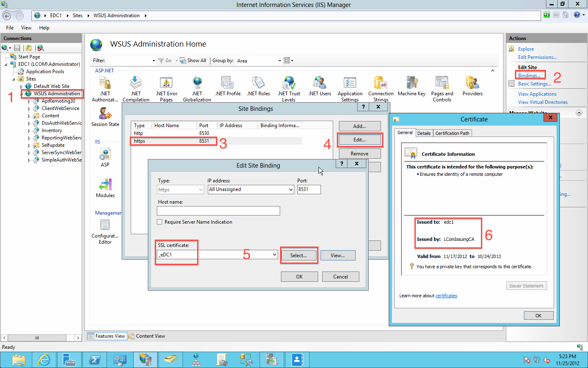Switch to the Certification Path tab
Image resolution: width=588 pixels, height=368 pixels.
pyautogui.click(x=452, y=133)
